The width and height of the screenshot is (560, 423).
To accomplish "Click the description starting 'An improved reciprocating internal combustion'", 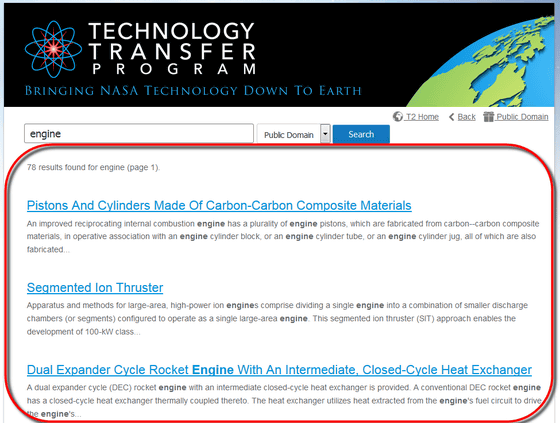I will (x=283, y=237).
